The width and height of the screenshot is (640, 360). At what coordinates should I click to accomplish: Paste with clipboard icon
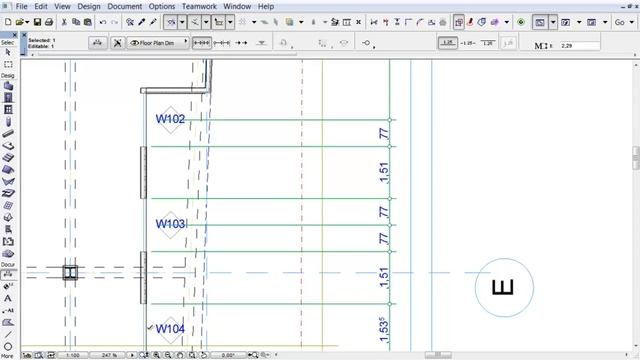[88, 22]
